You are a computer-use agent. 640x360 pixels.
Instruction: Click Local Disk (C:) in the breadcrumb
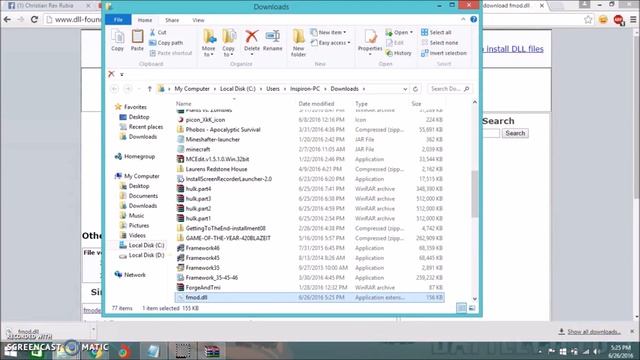pyautogui.click(x=238, y=89)
